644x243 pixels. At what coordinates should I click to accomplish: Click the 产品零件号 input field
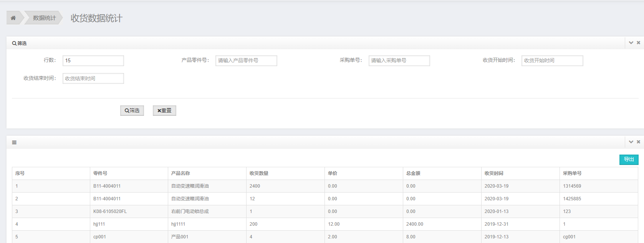pos(246,61)
